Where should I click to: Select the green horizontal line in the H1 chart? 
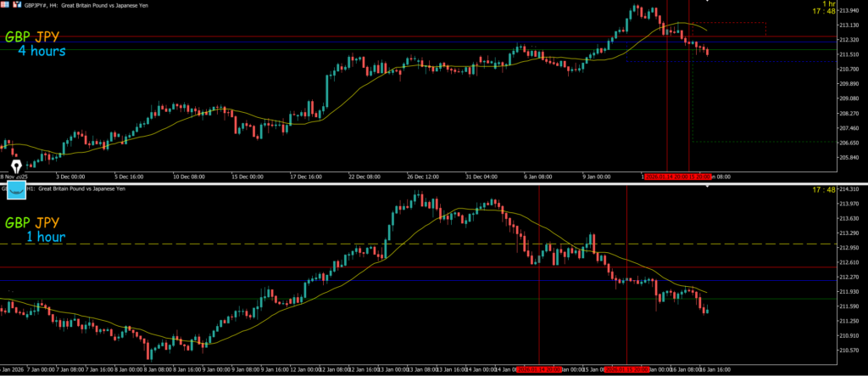254,299
